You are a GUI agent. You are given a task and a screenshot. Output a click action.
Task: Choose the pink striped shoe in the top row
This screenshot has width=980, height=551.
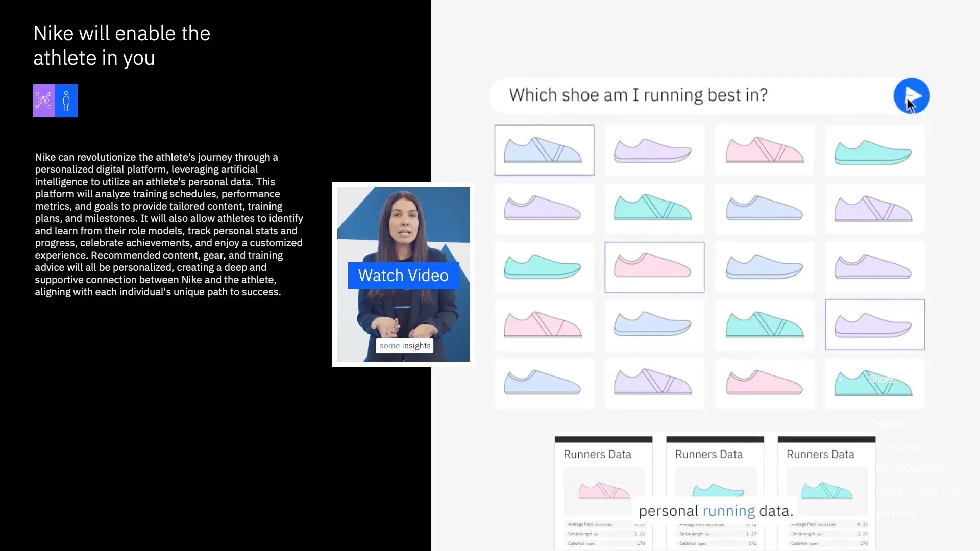[x=764, y=151]
